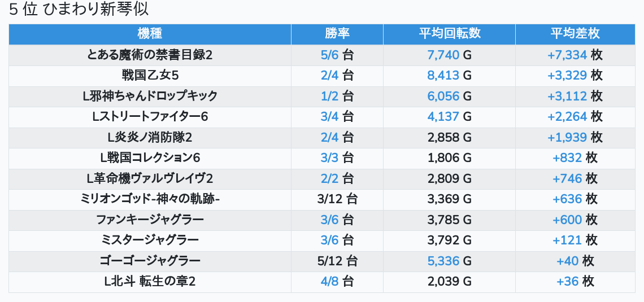
Task: Select the ゴーゴージャグラー machine name
Action: tap(150, 261)
